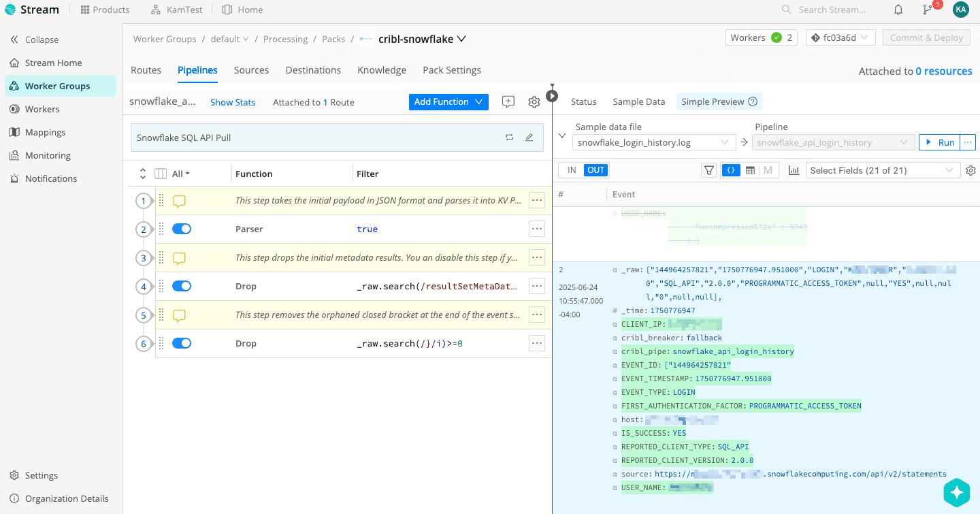The image size is (980, 514).
Task: Open the notifications bell icon
Action: pyautogui.click(x=898, y=10)
